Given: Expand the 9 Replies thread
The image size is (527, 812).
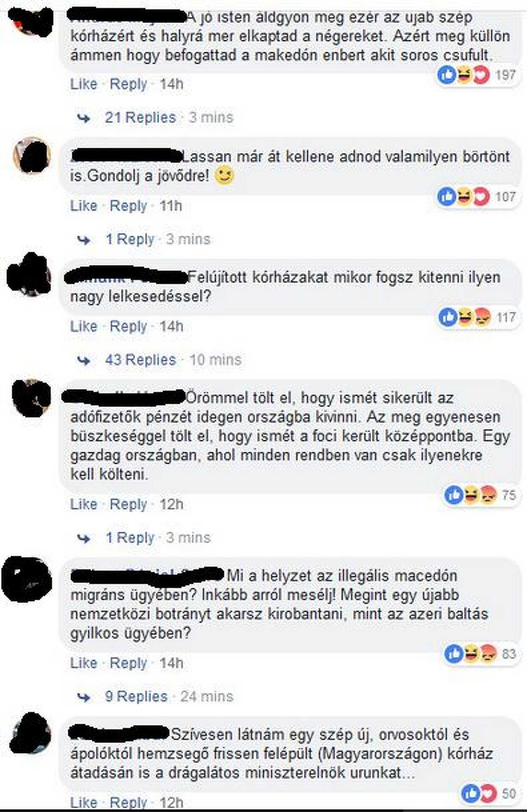Looking at the screenshot, I should coord(136,697).
